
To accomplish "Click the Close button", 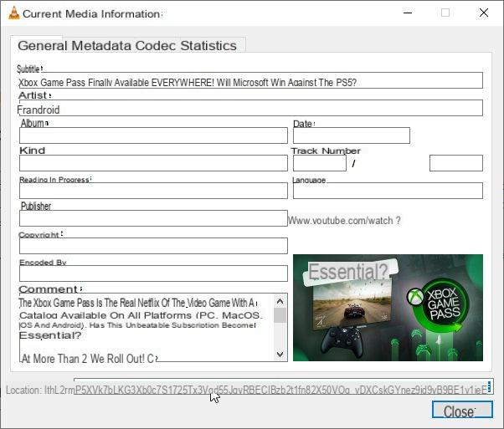I will click(462, 410).
